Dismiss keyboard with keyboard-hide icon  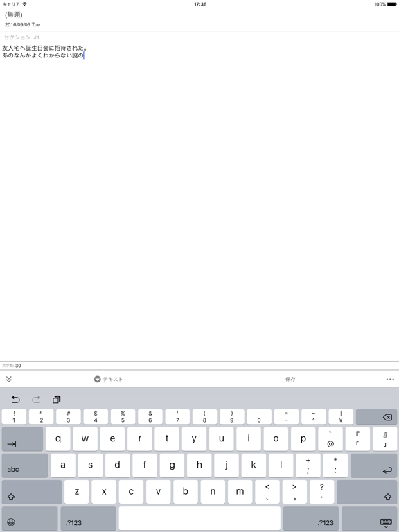click(369, 518)
